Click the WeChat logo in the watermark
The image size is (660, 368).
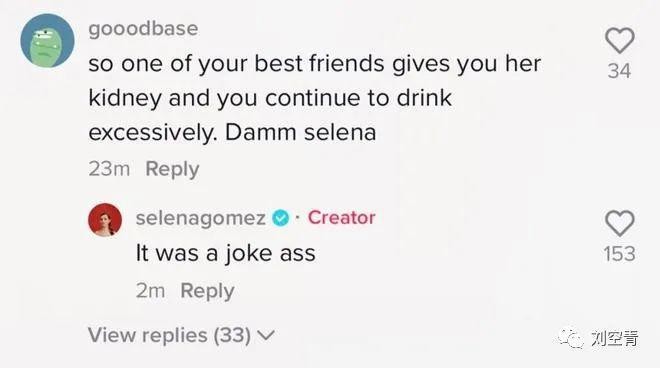coord(571,338)
